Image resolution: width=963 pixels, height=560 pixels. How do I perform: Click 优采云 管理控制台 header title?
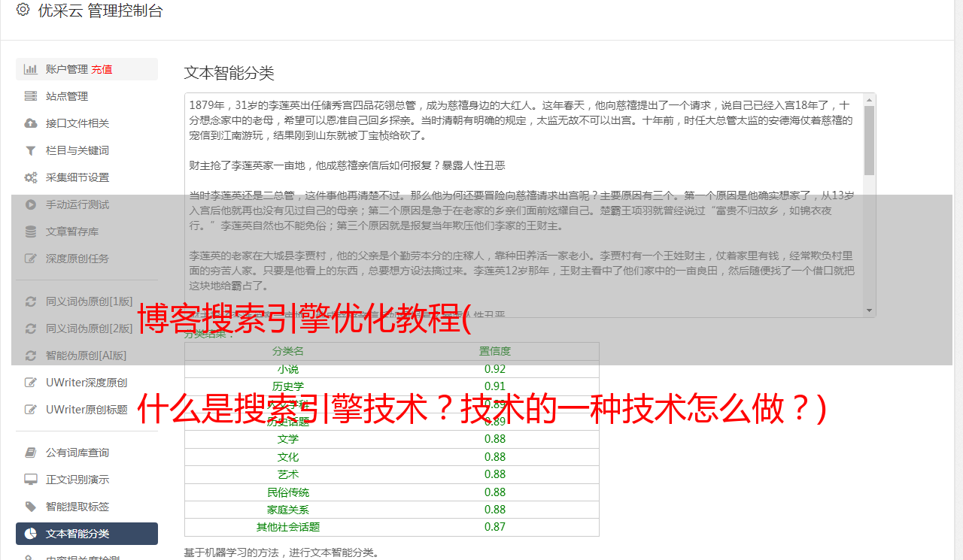point(100,11)
